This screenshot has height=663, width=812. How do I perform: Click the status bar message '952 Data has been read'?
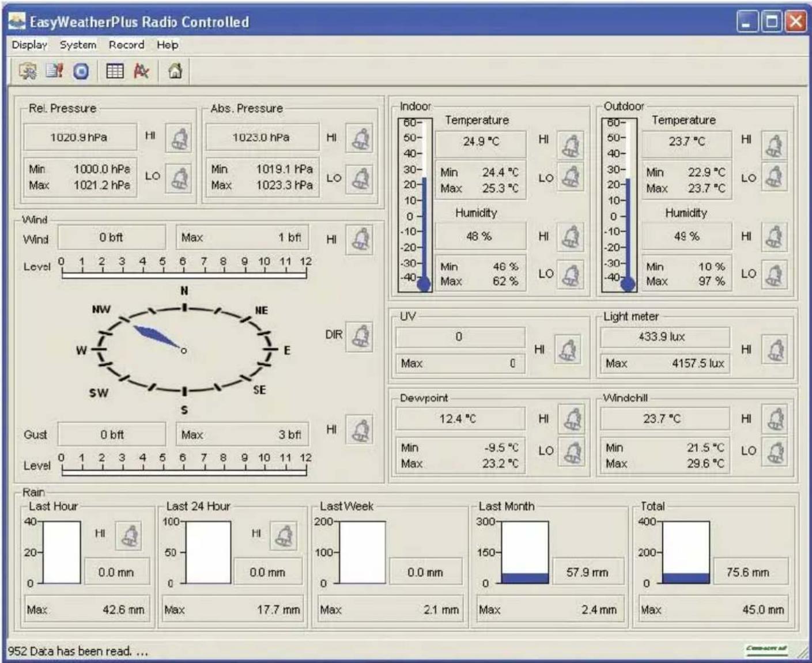(77, 651)
